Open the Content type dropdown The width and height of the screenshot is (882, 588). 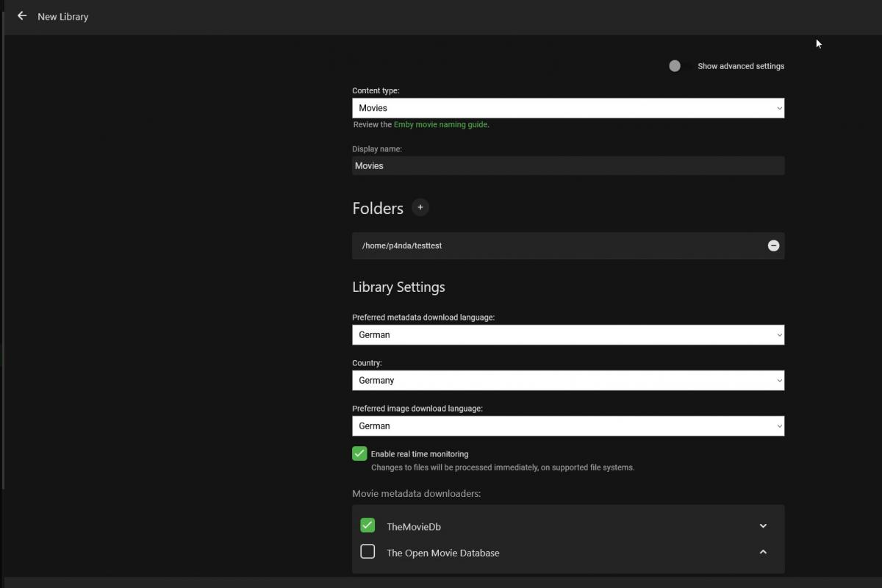(567, 108)
